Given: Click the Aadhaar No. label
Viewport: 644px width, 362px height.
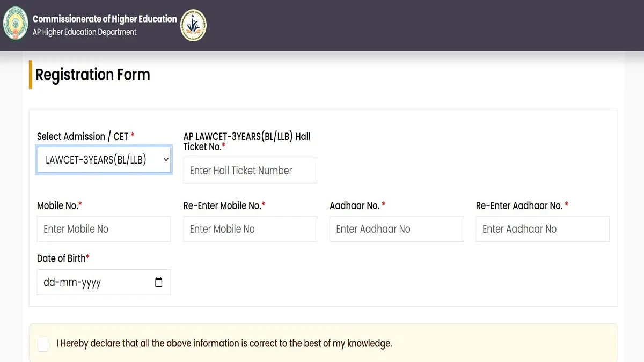Looking at the screenshot, I should pos(357,205).
